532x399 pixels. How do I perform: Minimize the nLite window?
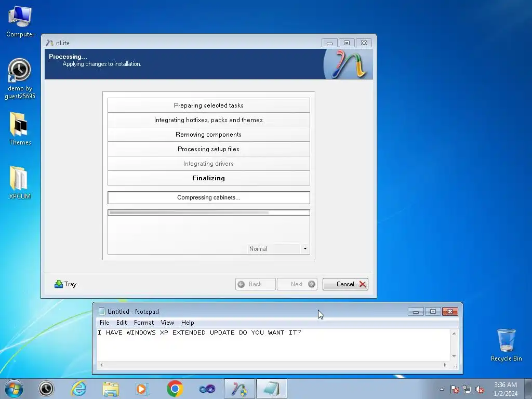pyautogui.click(x=329, y=43)
